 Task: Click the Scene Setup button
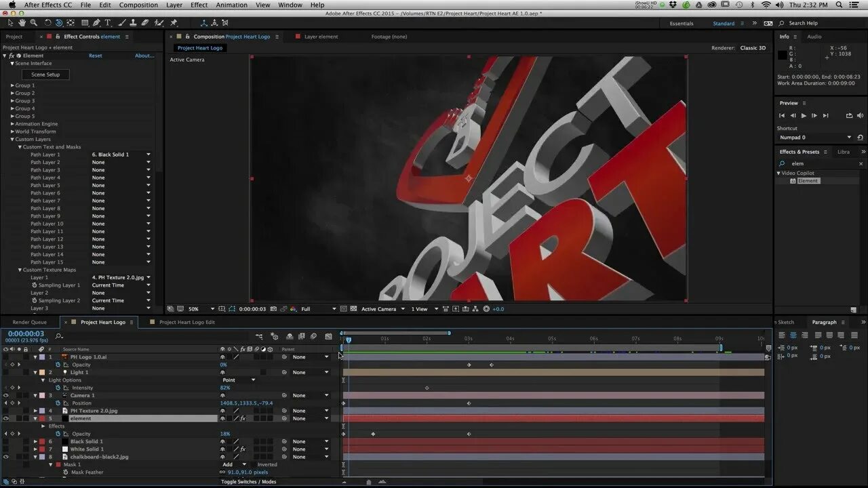pyautogui.click(x=45, y=75)
